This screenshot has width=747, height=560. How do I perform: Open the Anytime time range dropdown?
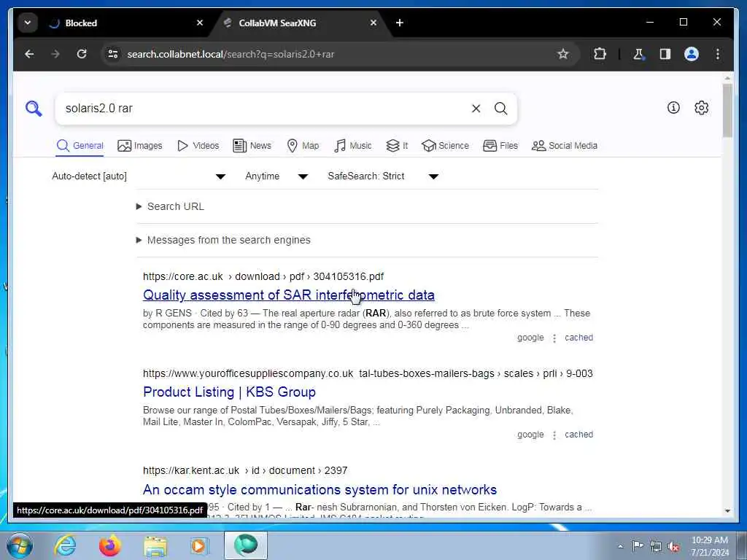[276, 176]
